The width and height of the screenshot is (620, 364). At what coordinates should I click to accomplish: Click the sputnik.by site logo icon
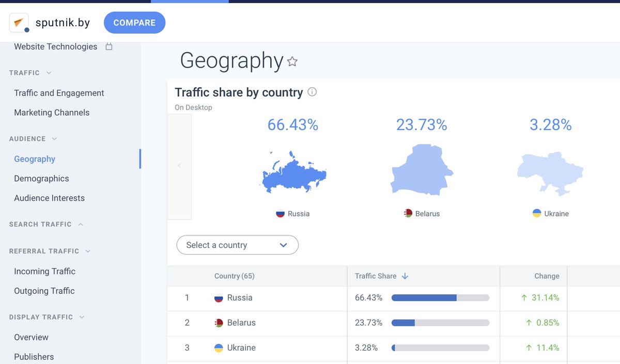[19, 23]
